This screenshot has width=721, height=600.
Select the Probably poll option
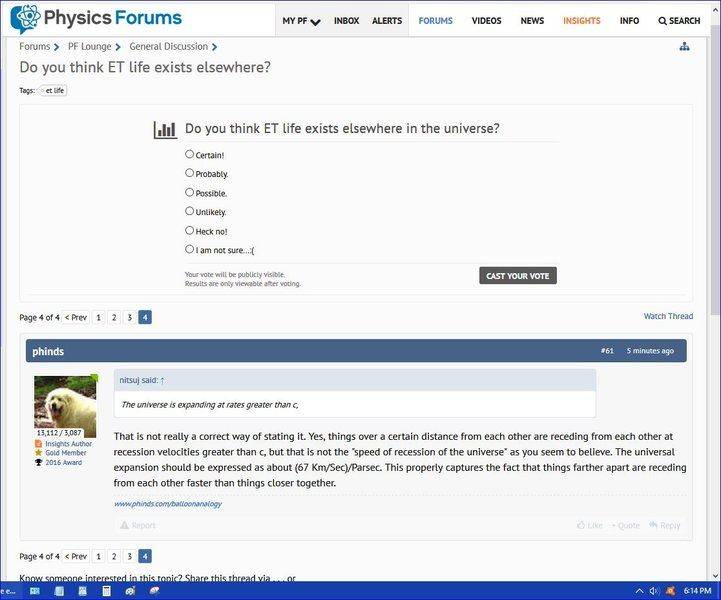click(189, 173)
